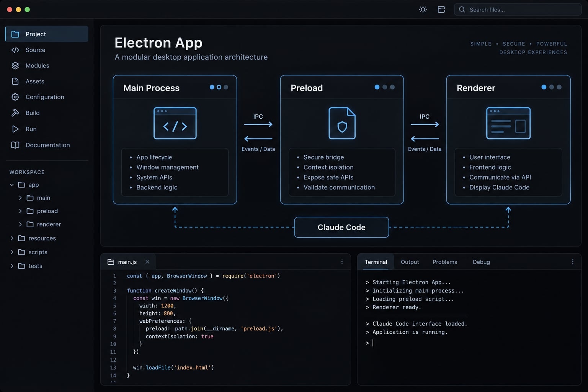Click the Assets file icon
Viewport: 588px width, 392px height.
pyautogui.click(x=15, y=81)
